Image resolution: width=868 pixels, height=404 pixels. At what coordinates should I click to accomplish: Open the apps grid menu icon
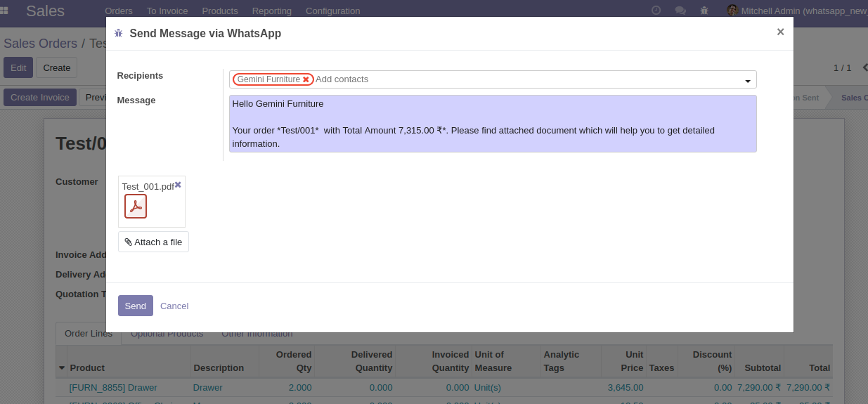pyautogui.click(x=4, y=11)
